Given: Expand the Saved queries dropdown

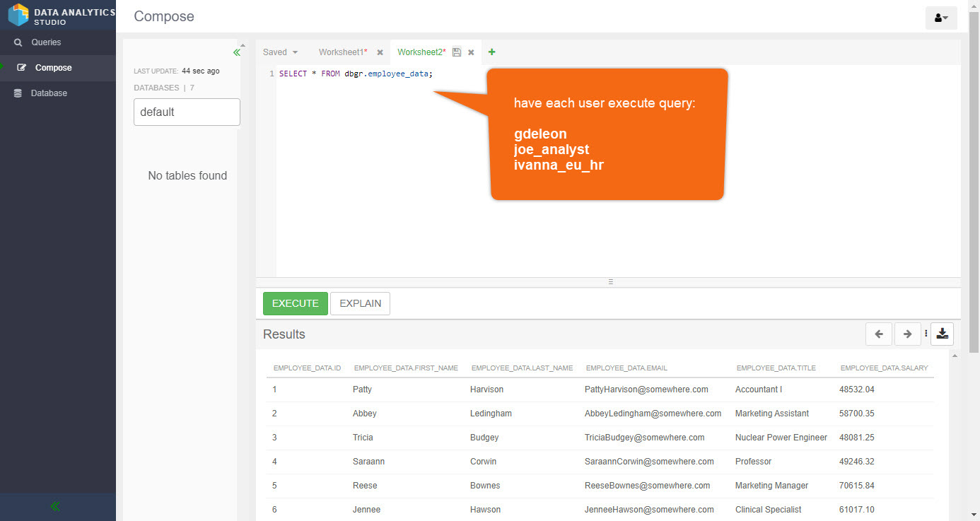Looking at the screenshot, I should (280, 52).
